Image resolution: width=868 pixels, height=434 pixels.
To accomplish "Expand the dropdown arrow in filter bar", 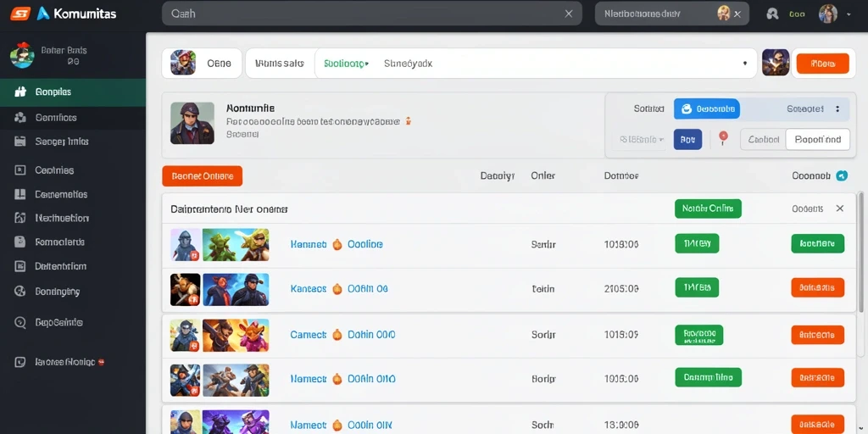I will pos(745,64).
